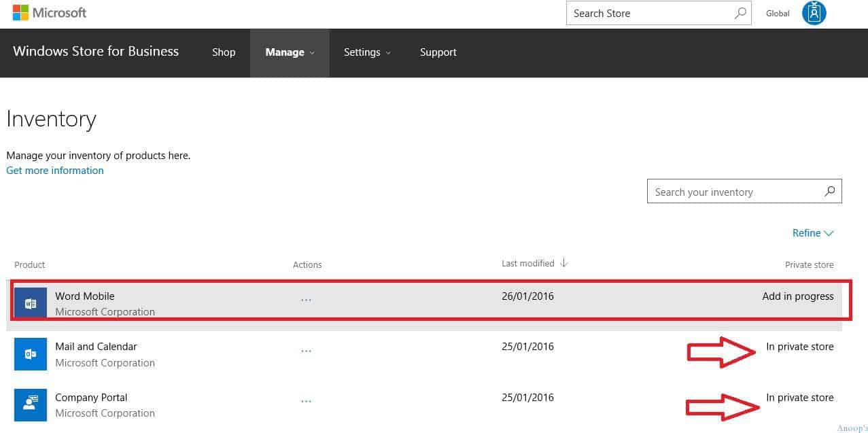Click the Word Mobile app icon
The width and height of the screenshot is (868, 433).
point(31,304)
